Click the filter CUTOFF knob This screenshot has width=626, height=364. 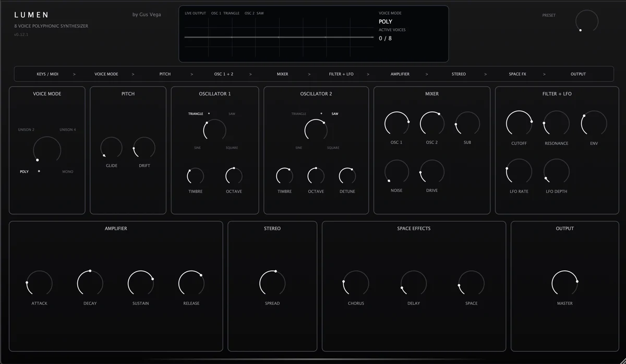coord(519,124)
